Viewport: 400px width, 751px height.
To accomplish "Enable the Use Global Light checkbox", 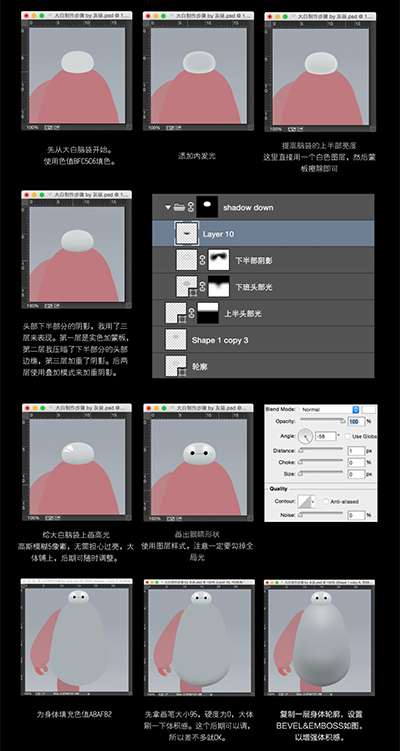I will [x=348, y=436].
